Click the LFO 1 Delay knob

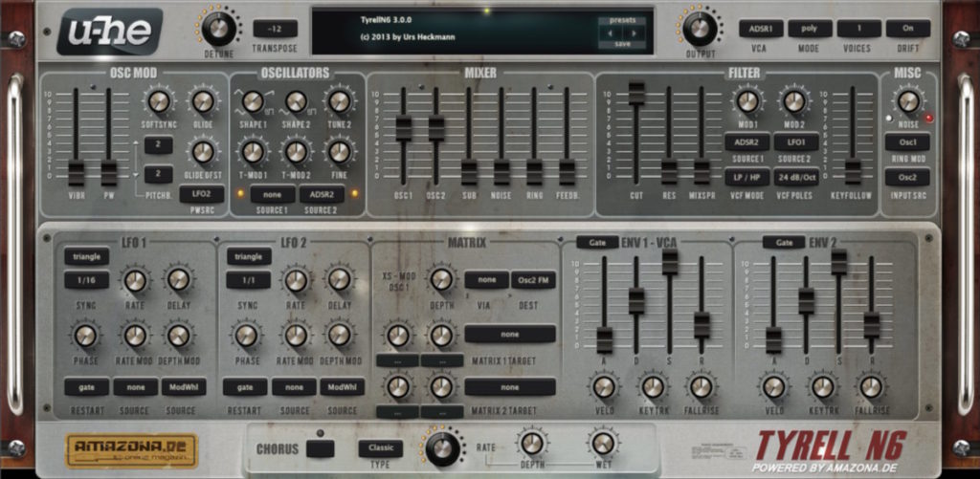178,280
